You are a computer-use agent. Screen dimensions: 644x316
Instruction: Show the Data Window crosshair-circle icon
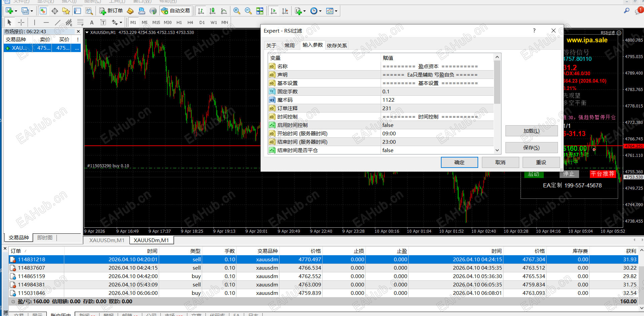pyautogui.click(x=54, y=11)
